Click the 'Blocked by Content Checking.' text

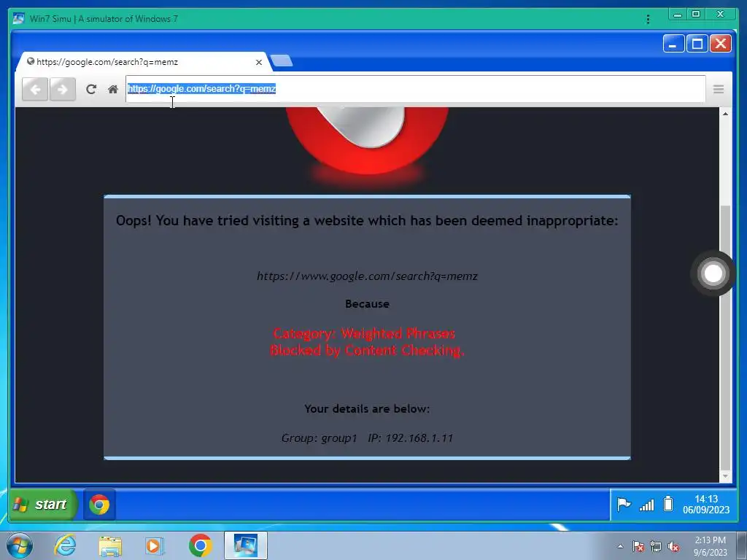coord(367,351)
